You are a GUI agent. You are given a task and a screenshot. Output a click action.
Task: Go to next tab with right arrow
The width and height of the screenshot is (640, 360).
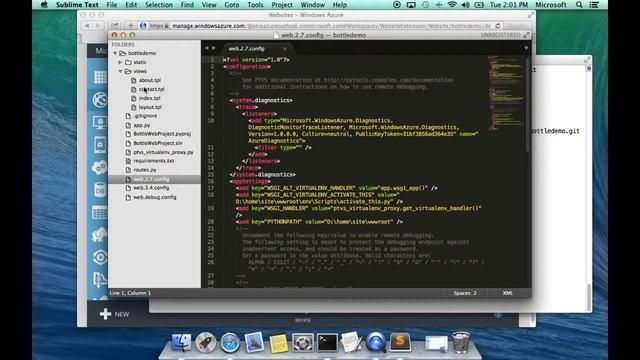pos(213,48)
